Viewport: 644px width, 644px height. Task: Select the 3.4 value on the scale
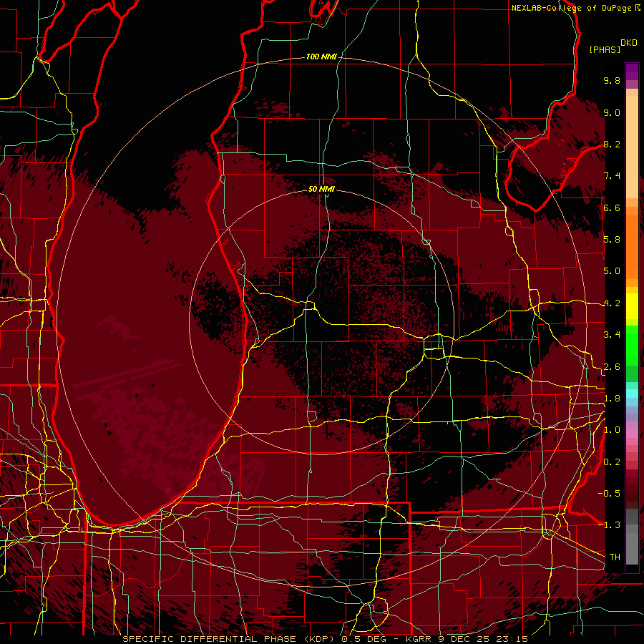coord(612,335)
